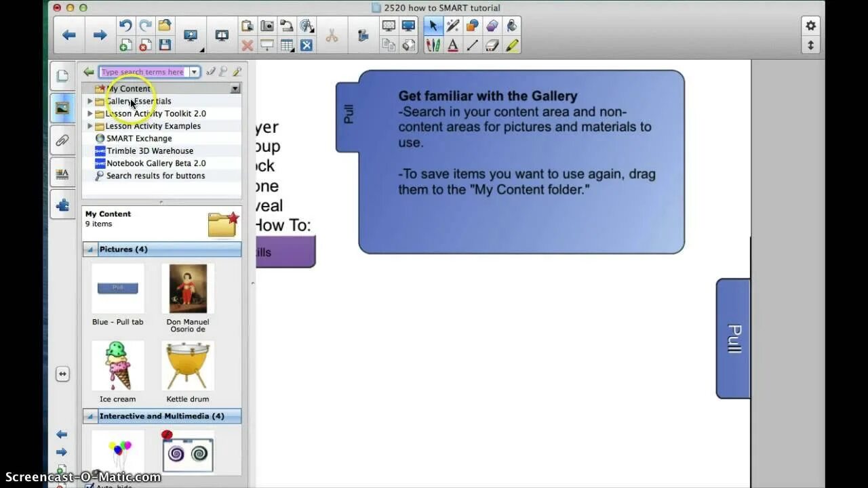This screenshot has width=868, height=488.
Task: Select the purple Regular Polygons tool
Action: point(492,26)
